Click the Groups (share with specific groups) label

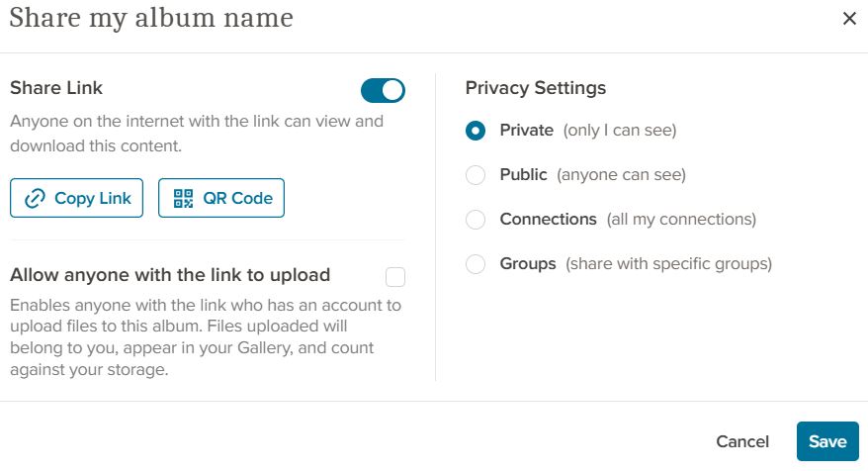[636, 264]
